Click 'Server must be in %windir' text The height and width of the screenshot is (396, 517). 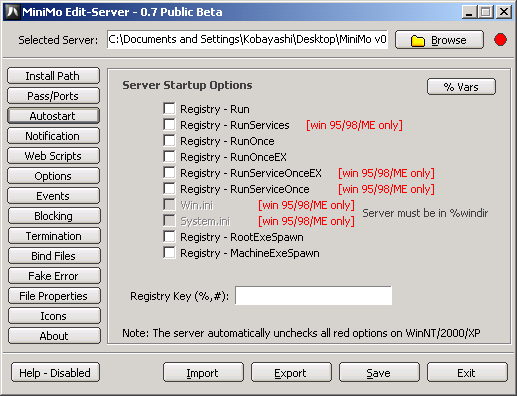pyautogui.click(x=425, y=213)
